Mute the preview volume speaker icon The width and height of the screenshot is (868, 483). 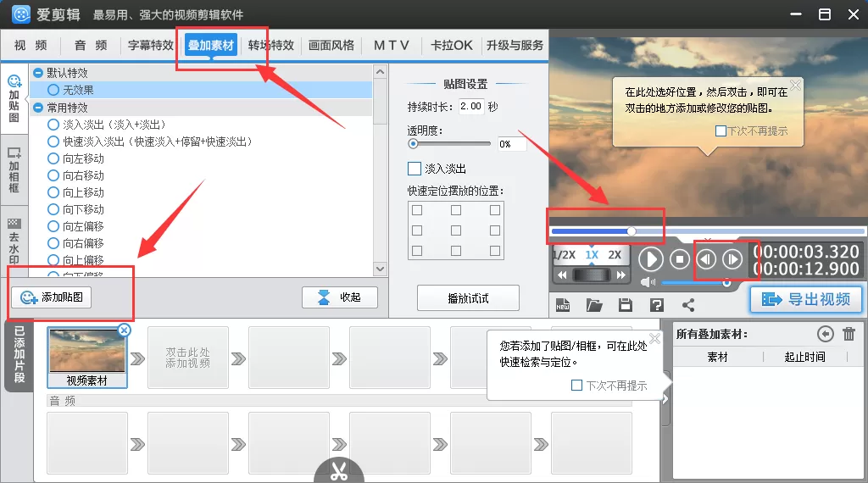click(648, 283)
